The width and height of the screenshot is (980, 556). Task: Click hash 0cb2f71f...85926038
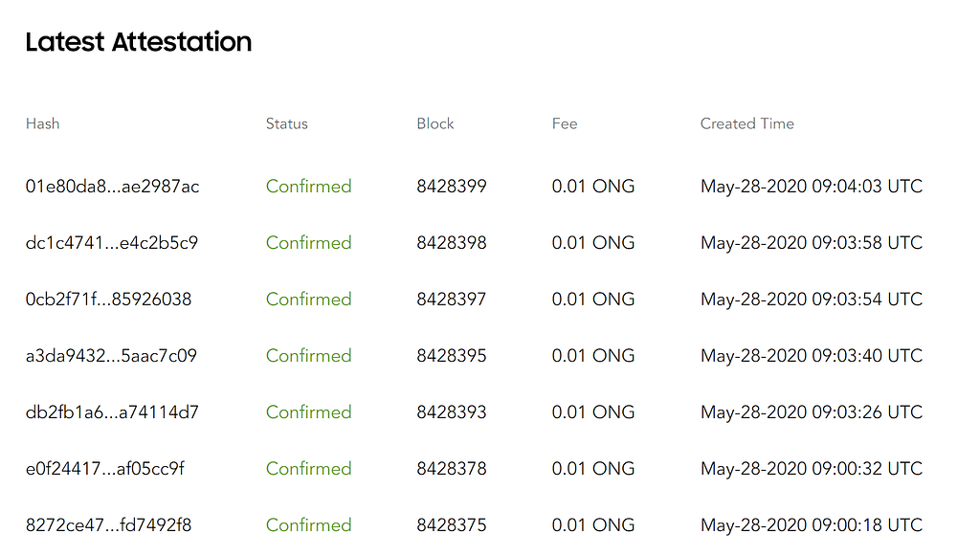click(x=108, y=300)
